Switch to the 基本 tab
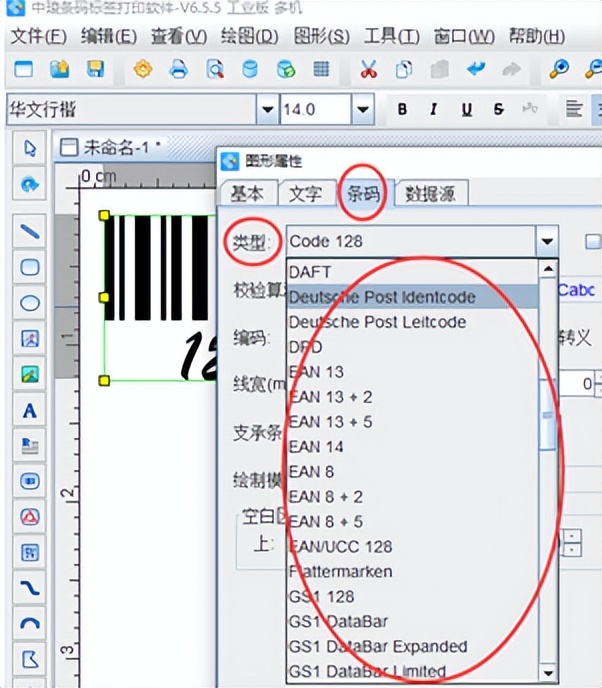602x688 pixels. 247,193
